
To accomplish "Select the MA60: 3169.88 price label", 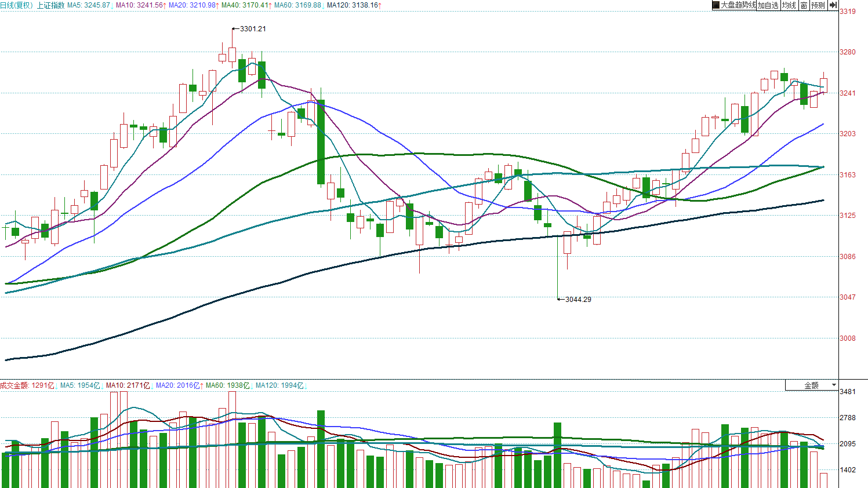I will click(x=297, y=5).
